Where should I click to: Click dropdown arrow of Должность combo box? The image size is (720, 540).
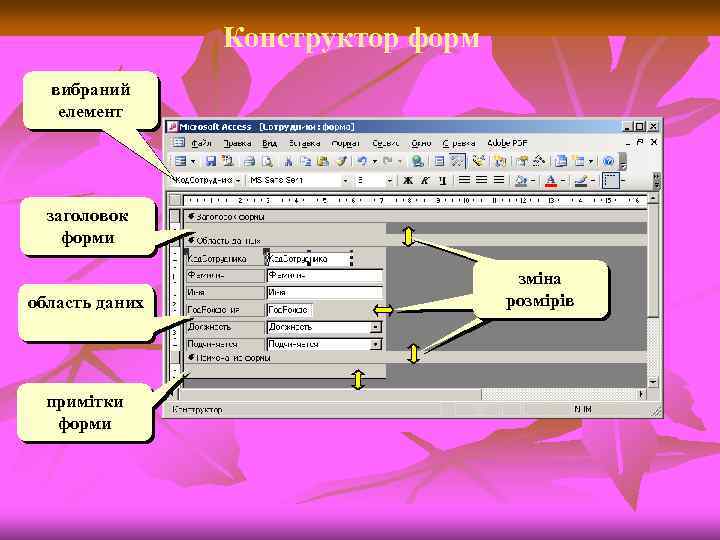(376, 327)
